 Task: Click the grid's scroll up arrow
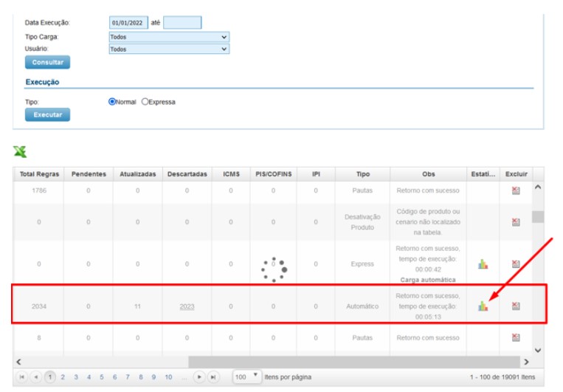(538, 187)
